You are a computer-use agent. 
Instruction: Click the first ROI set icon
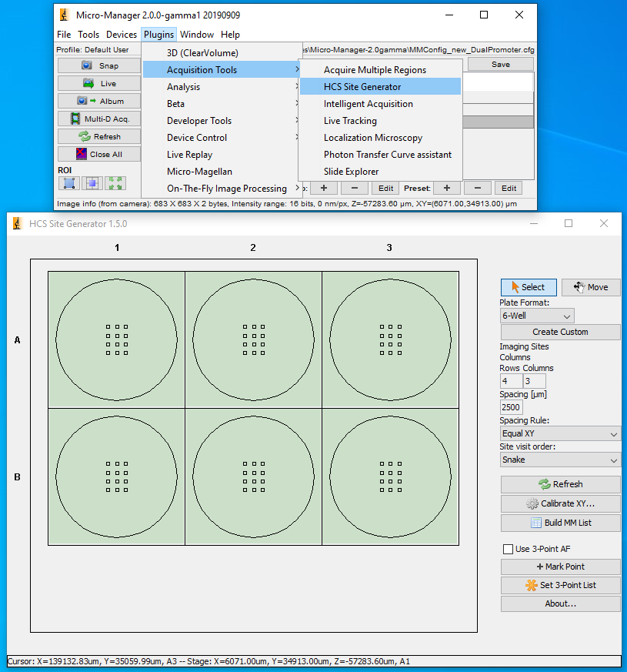(x=69, y=183)
